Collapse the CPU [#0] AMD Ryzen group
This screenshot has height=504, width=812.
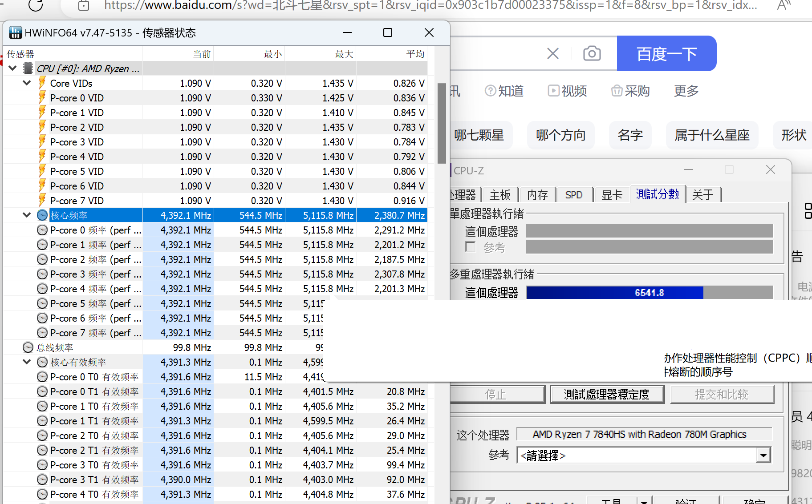tap(13, 69)
